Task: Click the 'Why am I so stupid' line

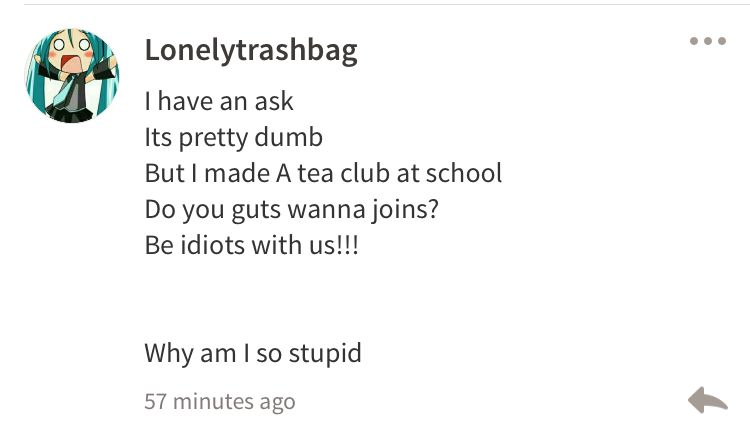Action: tap(253, 354)
